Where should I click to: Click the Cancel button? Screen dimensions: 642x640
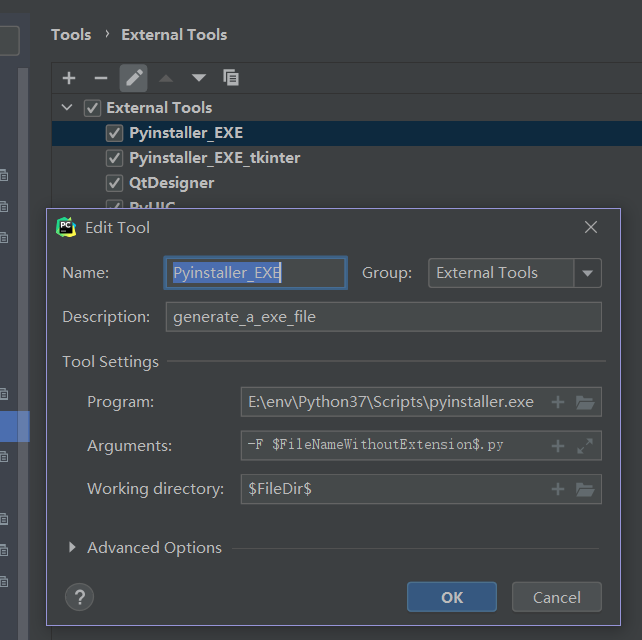pos(556,597)
